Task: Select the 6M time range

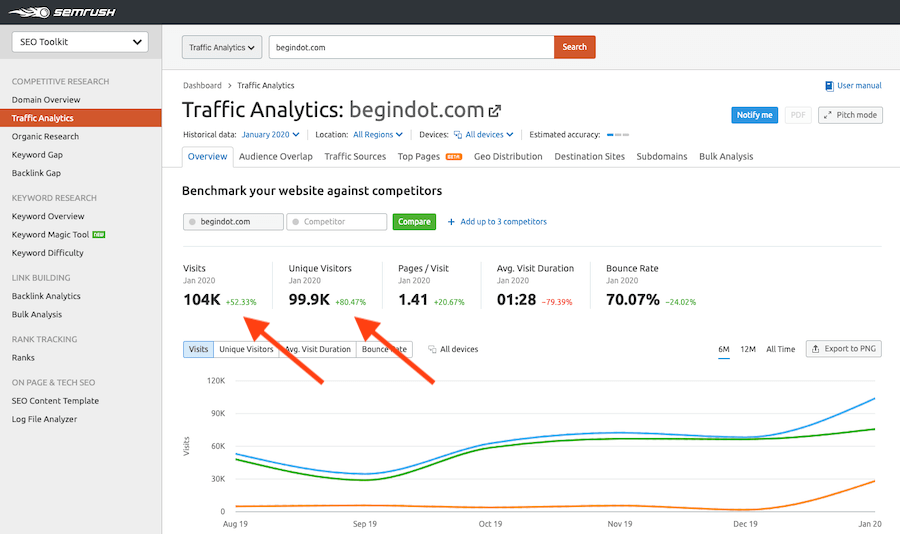Action: [724, 349]
